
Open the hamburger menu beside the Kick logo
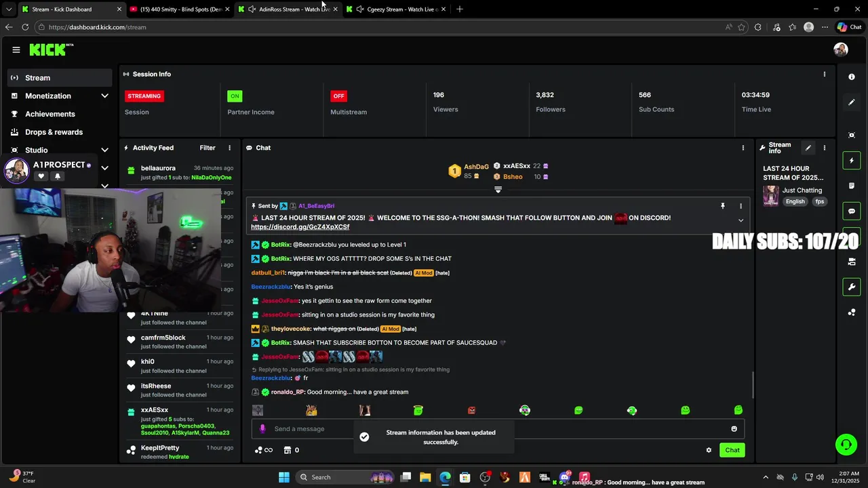pyautogui.click(x=16, y=49)
